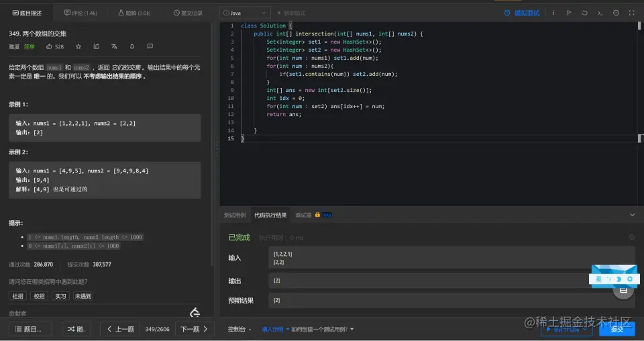This screenshot has width=644, height=341.
Task: Click the 349/2606 problem counter
Action: tap(157, 329)
